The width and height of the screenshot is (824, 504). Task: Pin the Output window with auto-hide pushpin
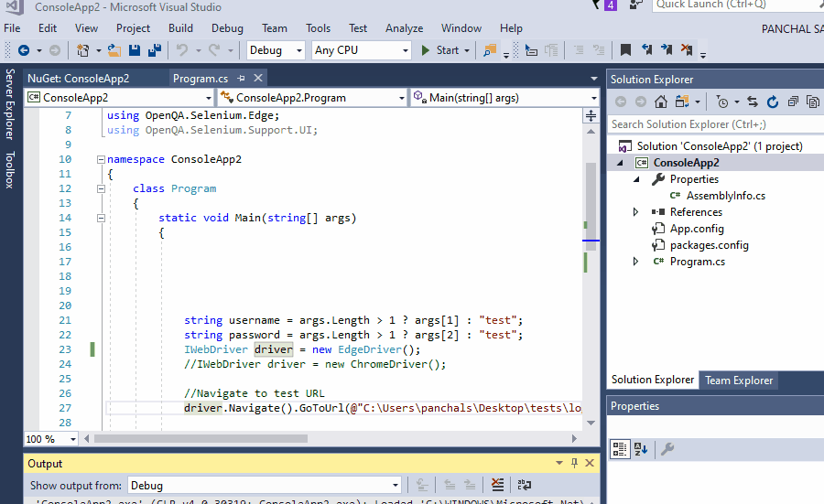coord(574,463)
